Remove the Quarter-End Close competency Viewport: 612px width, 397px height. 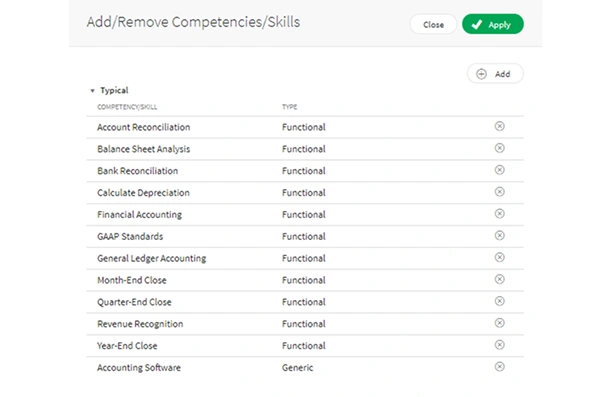coord(499,301)
